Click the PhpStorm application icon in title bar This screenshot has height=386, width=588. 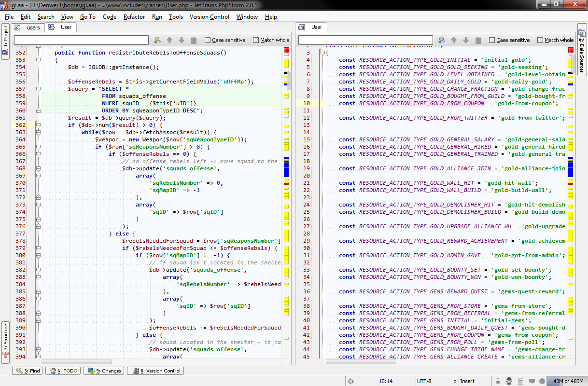4,5
